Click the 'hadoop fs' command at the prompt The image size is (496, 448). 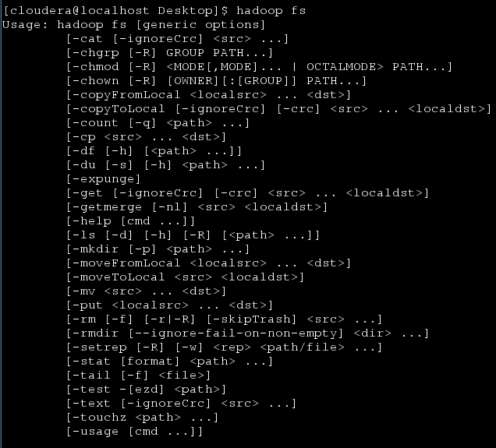click(x=271, y=11)
